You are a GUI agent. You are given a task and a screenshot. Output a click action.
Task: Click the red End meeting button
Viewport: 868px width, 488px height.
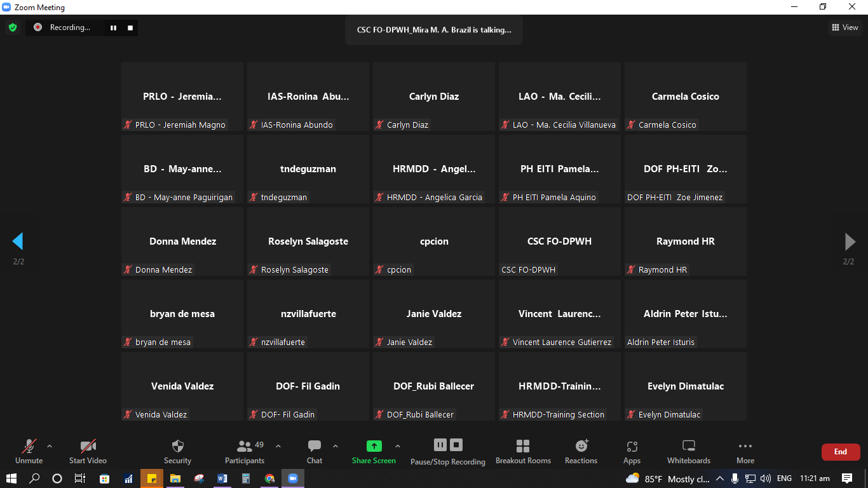click(841, 452)
